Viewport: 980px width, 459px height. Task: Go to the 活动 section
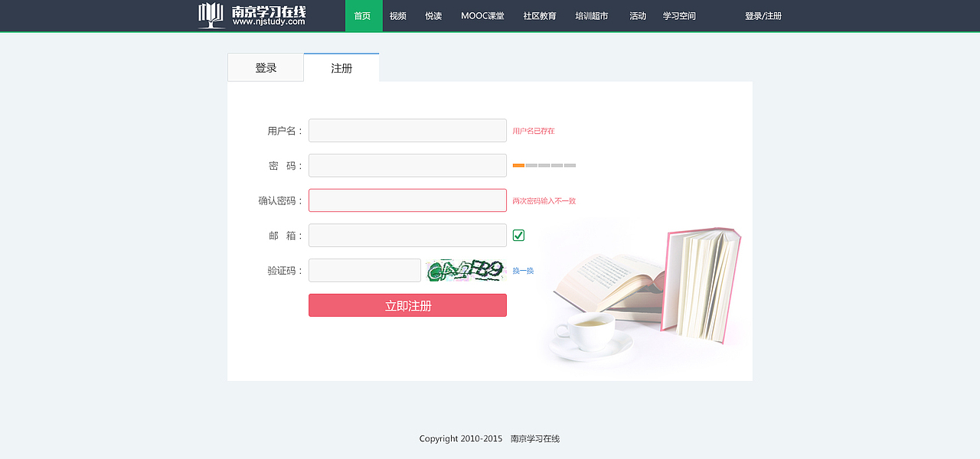point(638,15)
